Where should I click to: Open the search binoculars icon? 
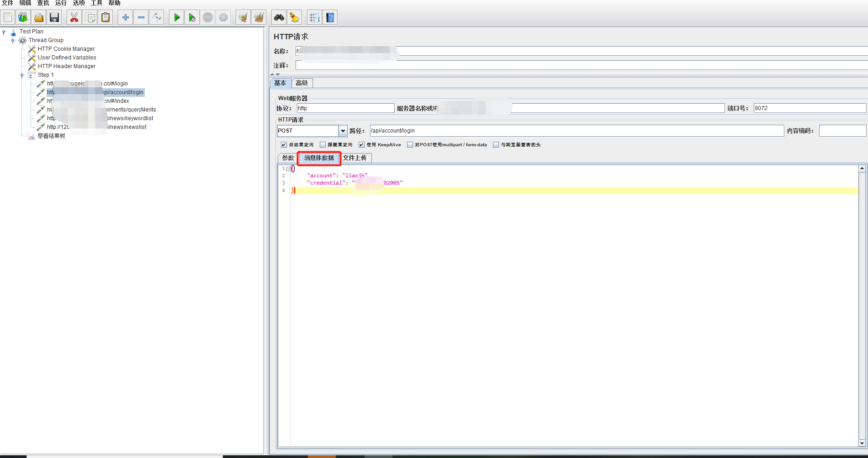click(279, 17)
